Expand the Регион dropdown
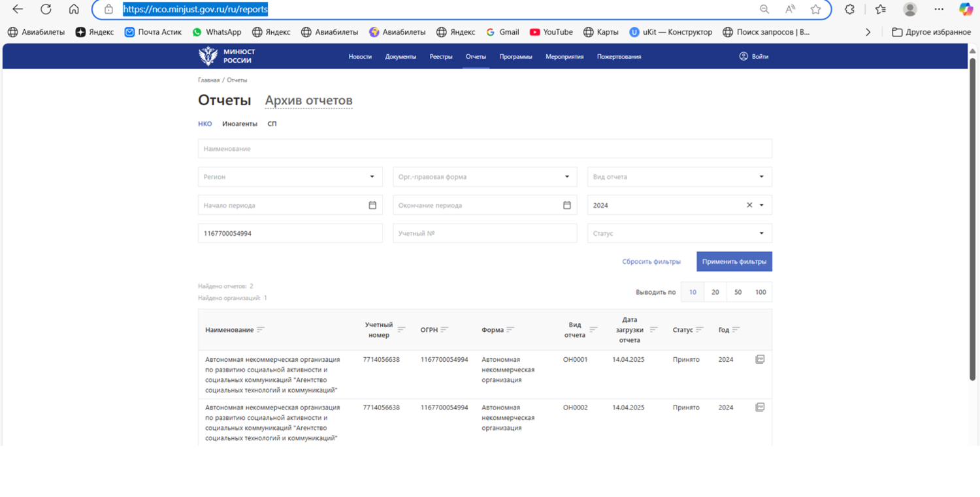 point(372,177)
